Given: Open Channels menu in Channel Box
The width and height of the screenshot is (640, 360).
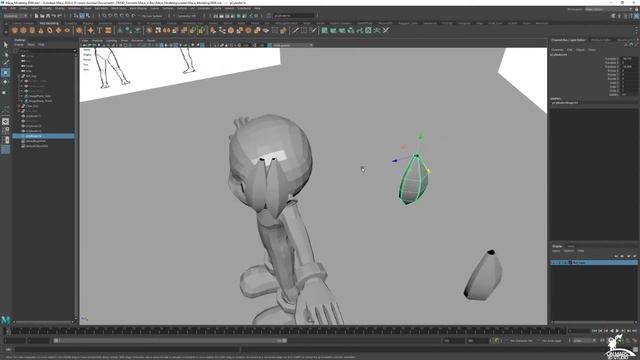Looking at the screenshot, I should [558, 50].
